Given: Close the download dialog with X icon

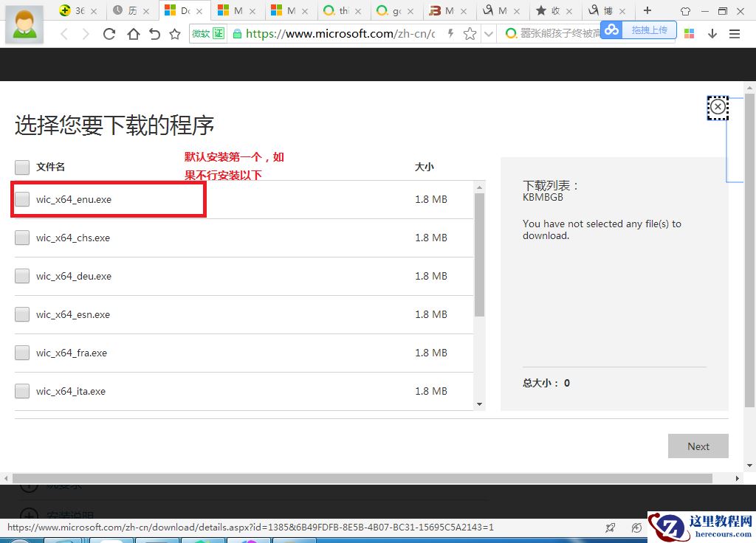Looking at the screenshot, I should (x=718, y=106).
